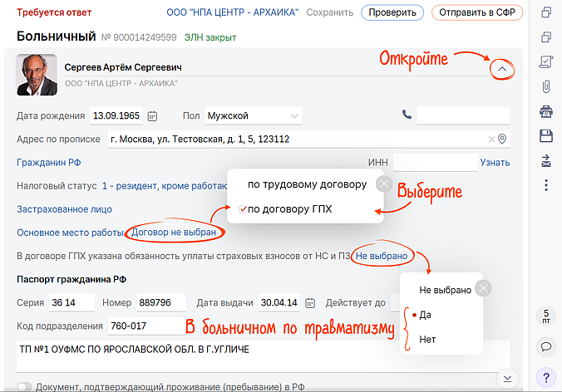Collapse the employee card with chevron up

[501, 70]
